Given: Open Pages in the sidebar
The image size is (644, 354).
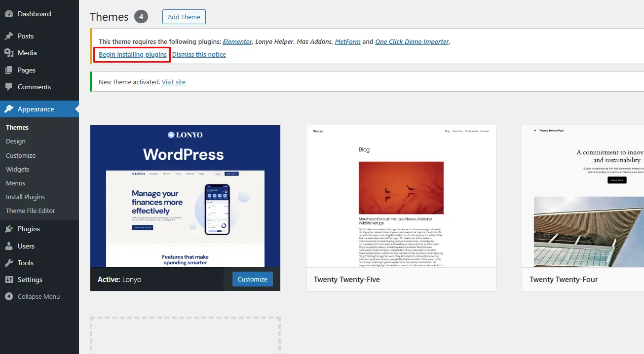Looking at the screenshot, I should pyautogui.click(x=39, y=70).
